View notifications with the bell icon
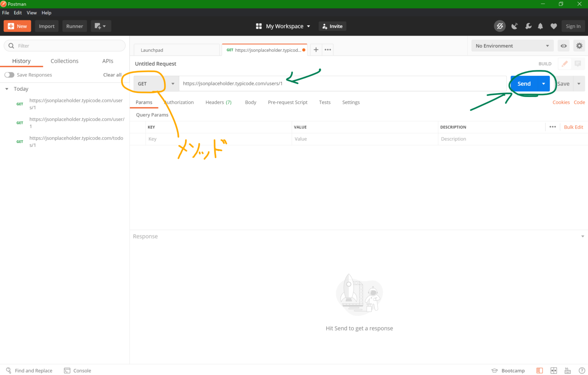This screenshot has height=375, width=588. [x=541, y=26]
